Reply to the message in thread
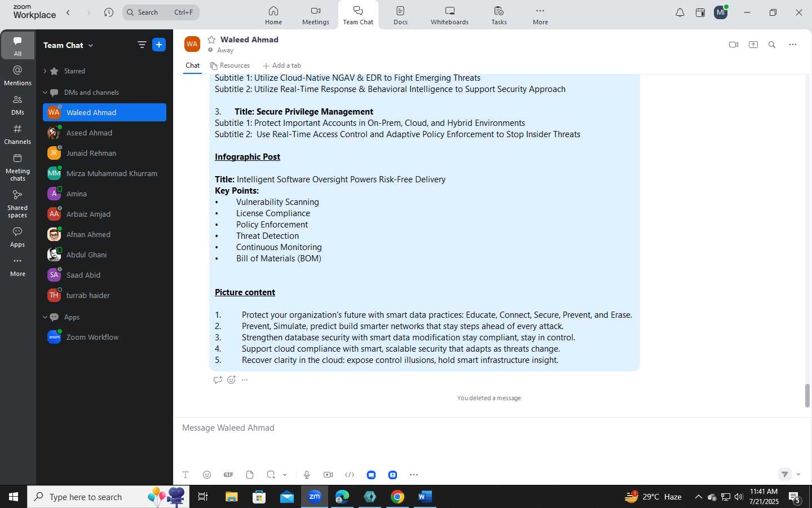812x508 pixels. click(x=218, y=380)
